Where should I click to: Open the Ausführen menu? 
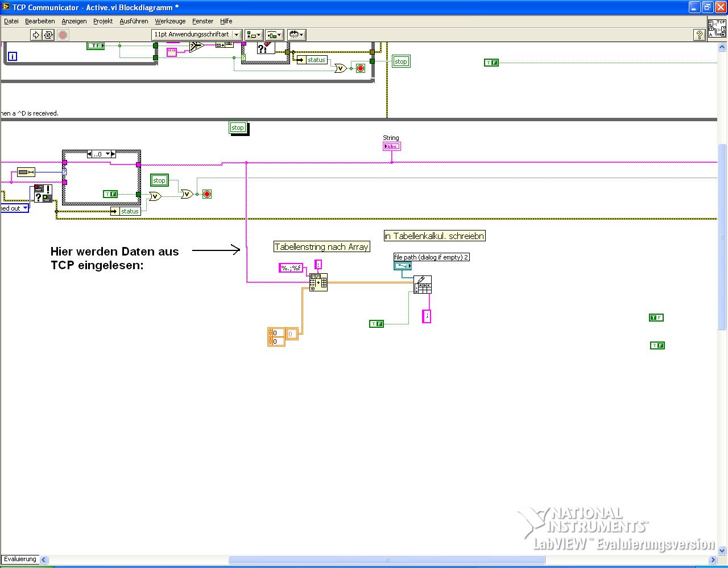tap(134, 21)
